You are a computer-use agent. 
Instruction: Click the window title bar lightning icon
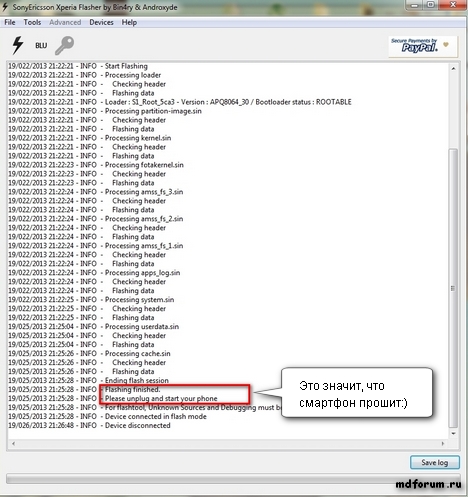click(5, 7)
